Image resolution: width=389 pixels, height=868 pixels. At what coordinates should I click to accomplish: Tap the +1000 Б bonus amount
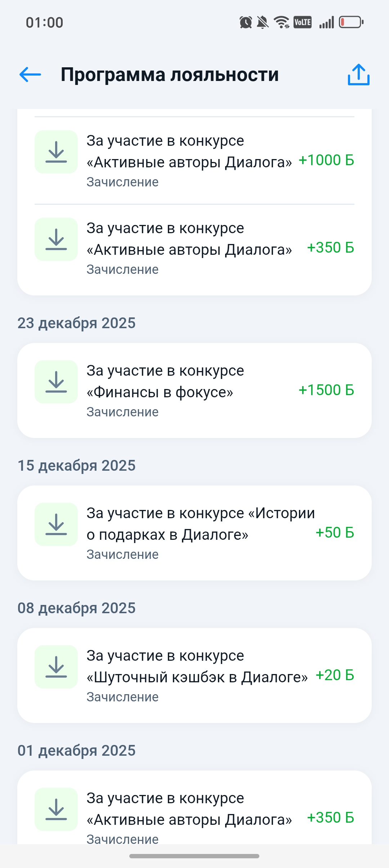pos(326,160)
